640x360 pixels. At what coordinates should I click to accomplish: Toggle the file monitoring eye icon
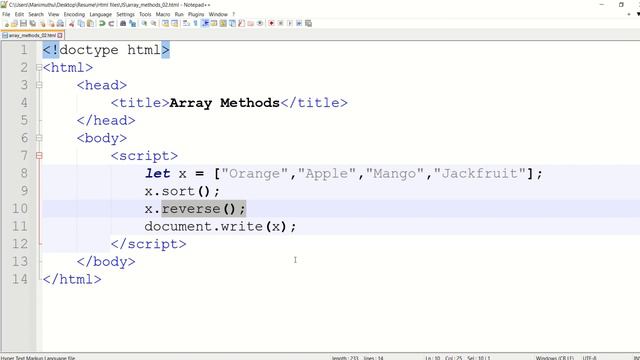click(260, 23)
